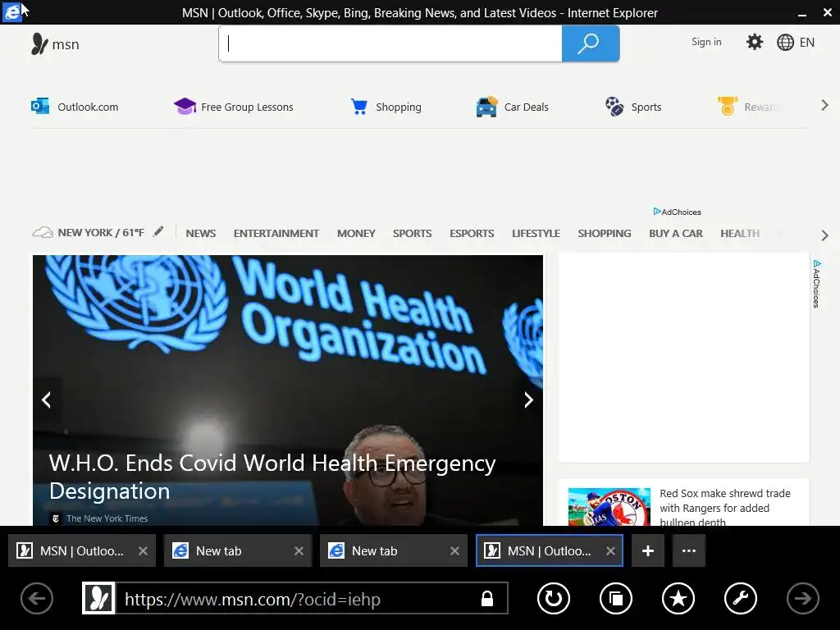Image resolution: width=840 pixels, height=630 pixels.
Task: Click the Rewards medal icon
Action: (728, 106)
